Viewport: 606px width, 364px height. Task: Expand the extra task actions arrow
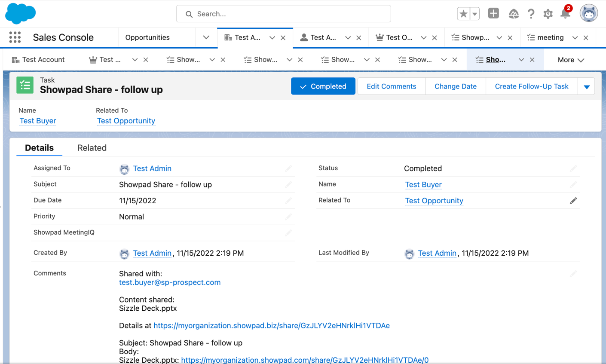[x=586, y=86]
